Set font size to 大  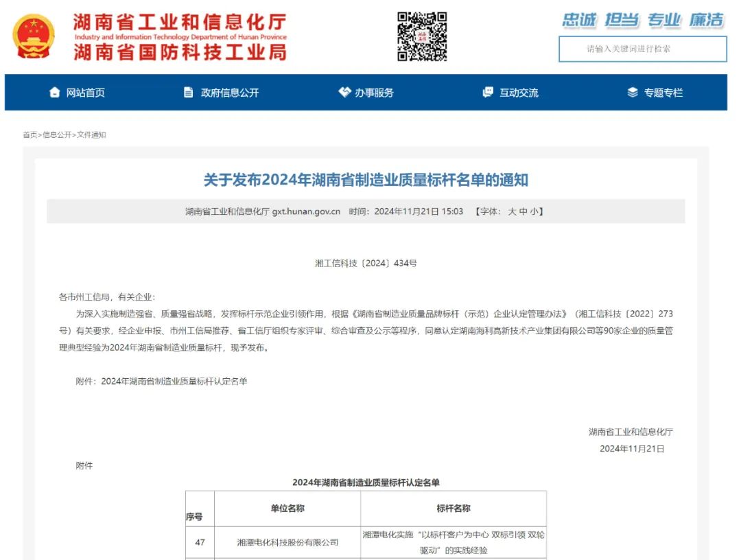pyautogui.click(x=513, y=211)
